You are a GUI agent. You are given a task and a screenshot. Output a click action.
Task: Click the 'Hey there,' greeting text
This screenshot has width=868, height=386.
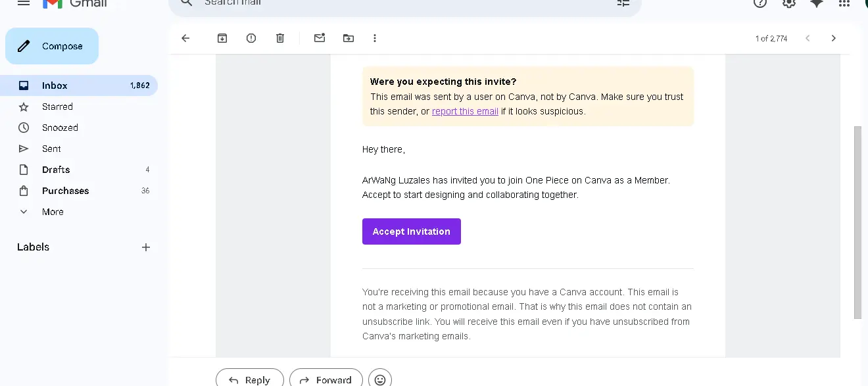pyautogui.click(x=383, y=149)
